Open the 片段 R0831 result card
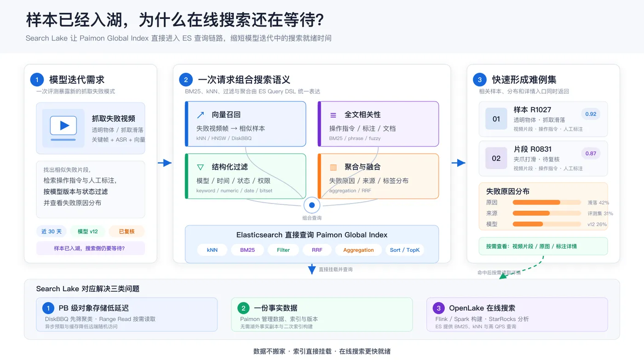644x362 pixels. pyautogui.click(x=543, y=158)
